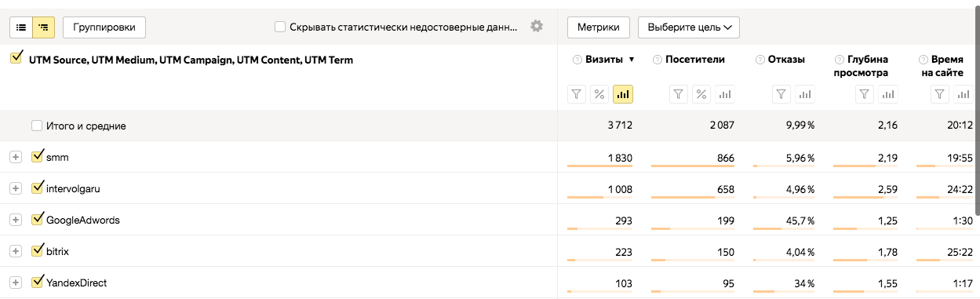Click the GoogleAdwords source name

(x=83, y=220)
